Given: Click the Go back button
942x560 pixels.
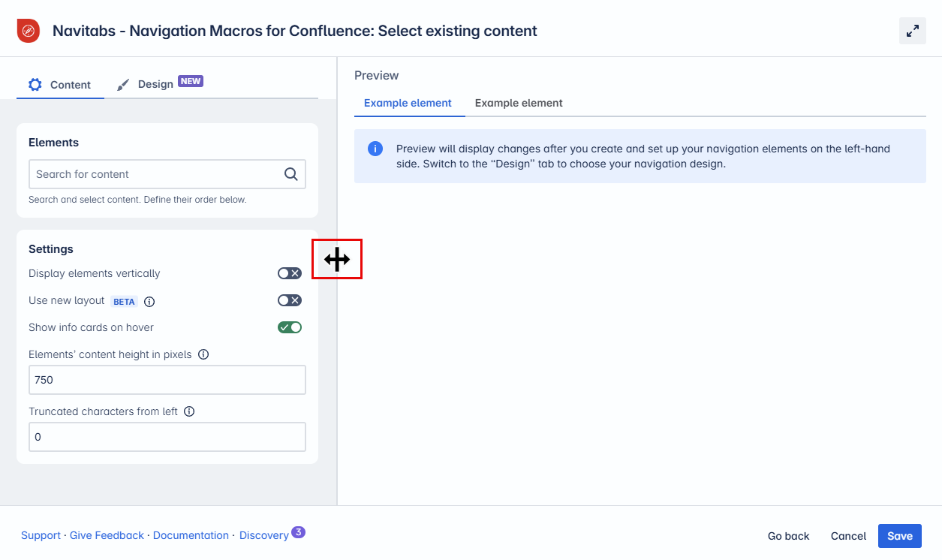Looking at the screenshot, I should [788, 536].
